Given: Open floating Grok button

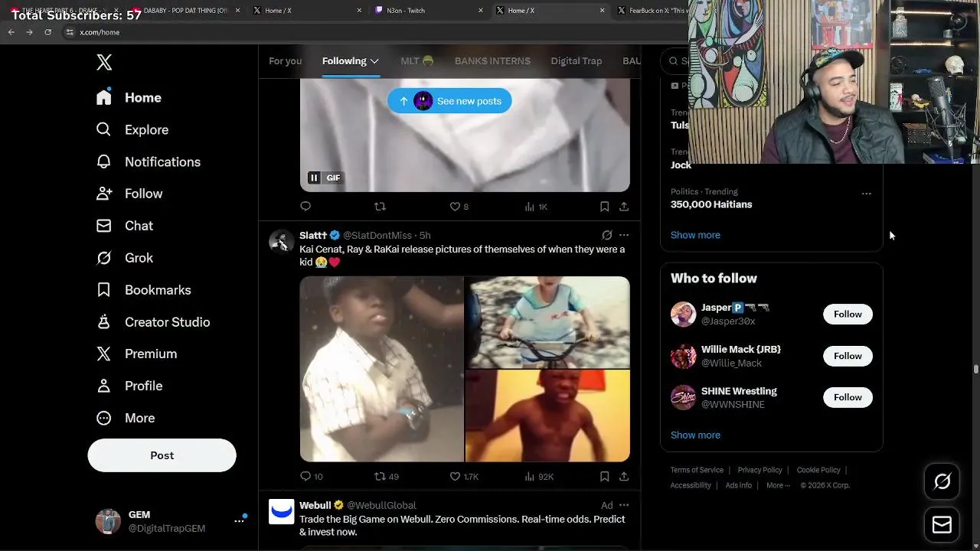Looking at the screenshot, I should click(x=942, y=481).
